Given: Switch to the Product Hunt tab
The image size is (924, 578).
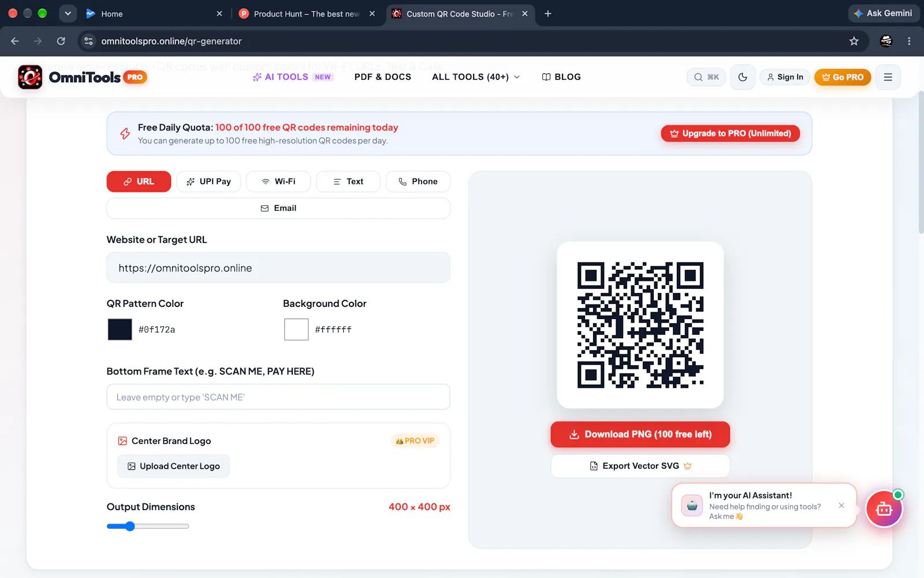Looking at the screenshot, I should pos(307,13).
